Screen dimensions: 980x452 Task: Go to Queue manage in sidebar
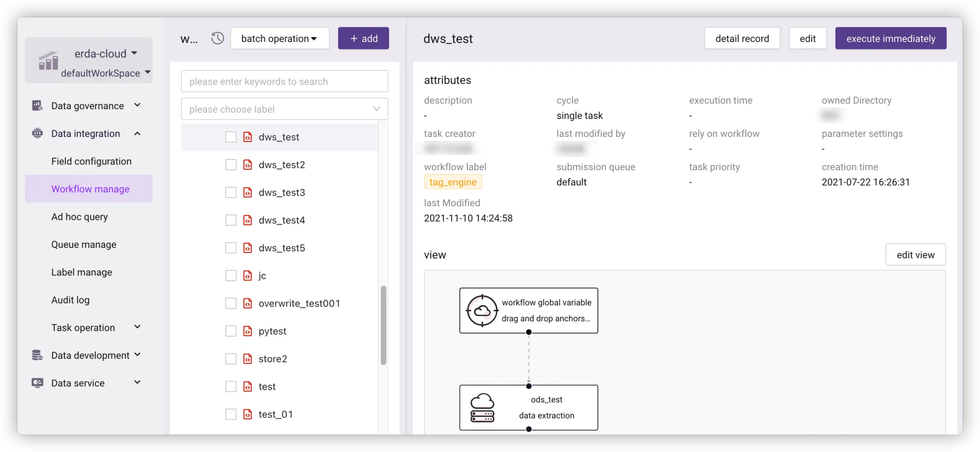click(84, 244)
